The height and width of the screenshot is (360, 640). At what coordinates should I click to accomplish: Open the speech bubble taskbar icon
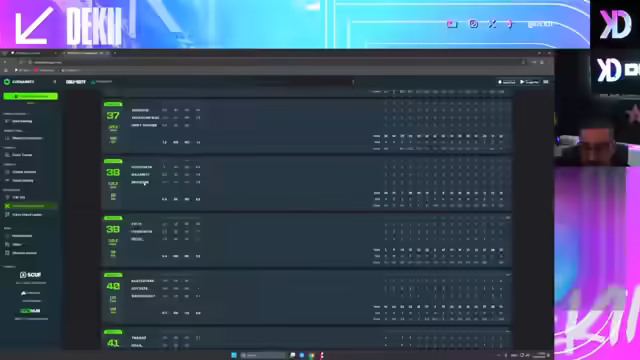pos(292,355)
